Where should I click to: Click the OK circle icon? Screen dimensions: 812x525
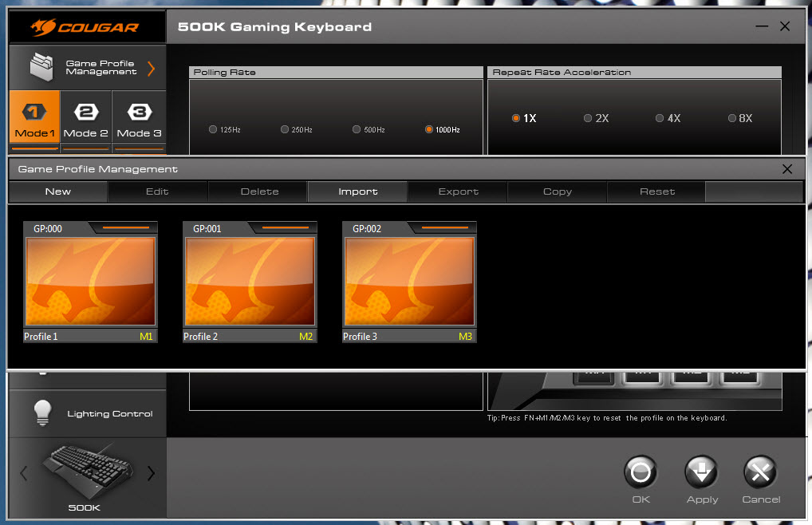tap(641, 472)
